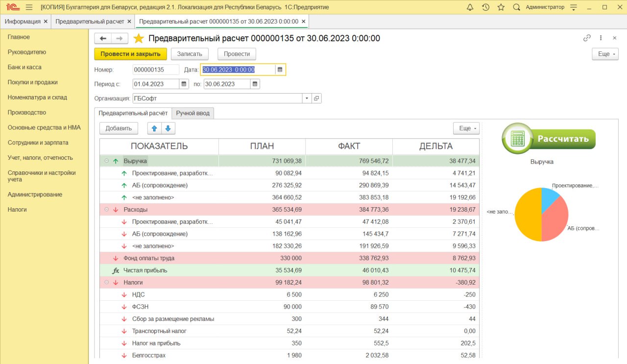This screenshot has height=364, width=627.
Task: Open the Еще menu at top right
Action: [605, 54]
